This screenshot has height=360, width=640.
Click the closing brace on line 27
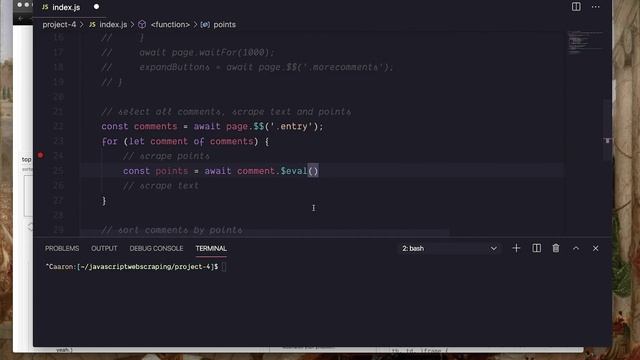click(x=104, y=201)
